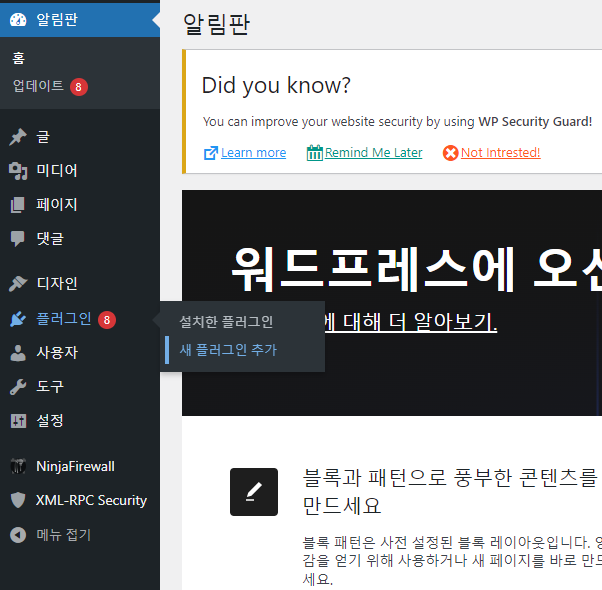Open the 도구 tools menu
Viewport: 602px width, 590px height.
pos(80,387)
